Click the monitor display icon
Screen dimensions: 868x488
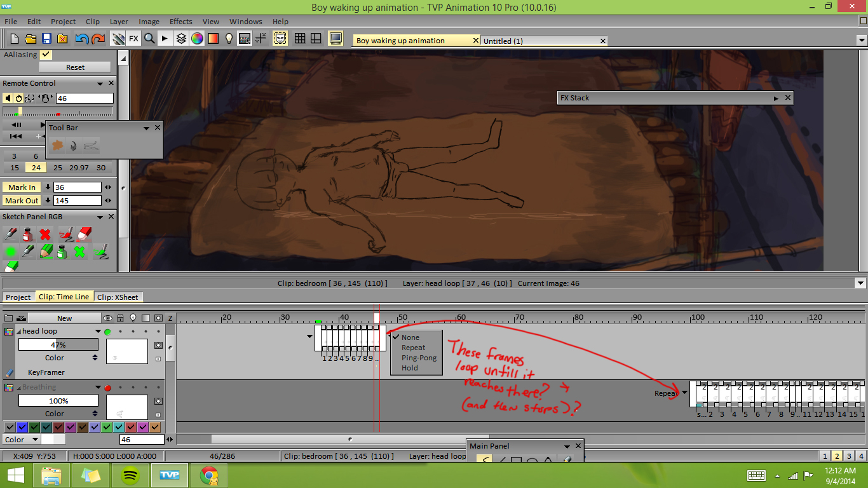[x=336, y=39]
